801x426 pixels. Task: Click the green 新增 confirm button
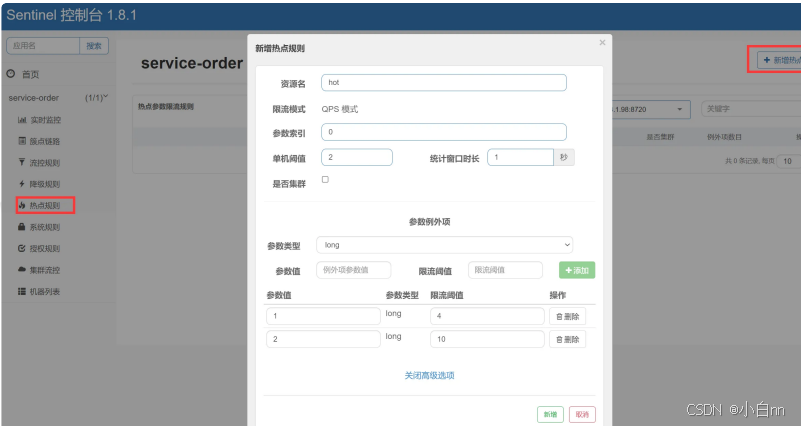[550, 414]
